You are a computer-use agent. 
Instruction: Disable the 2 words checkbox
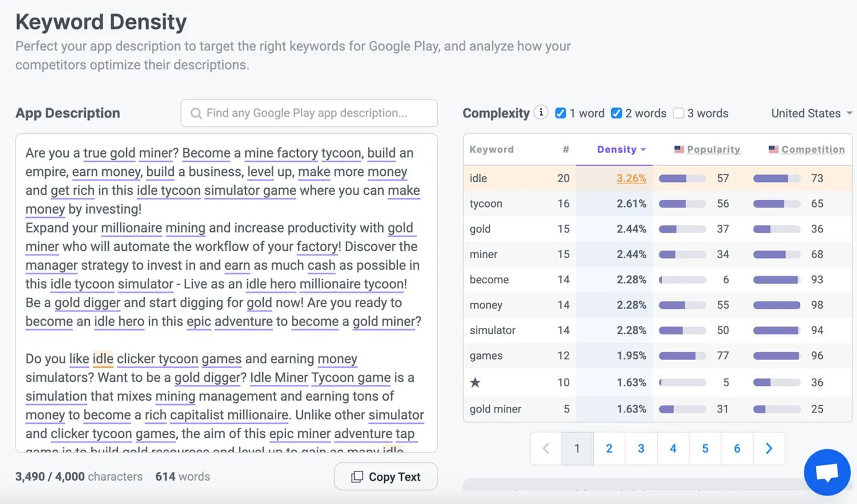(x=616, y=113)
